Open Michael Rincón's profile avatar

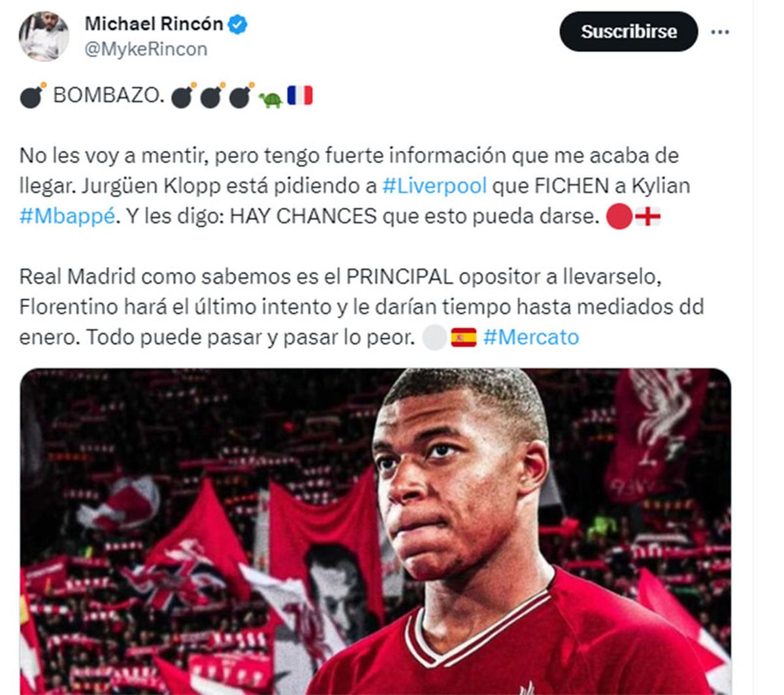tap(44, 37)
